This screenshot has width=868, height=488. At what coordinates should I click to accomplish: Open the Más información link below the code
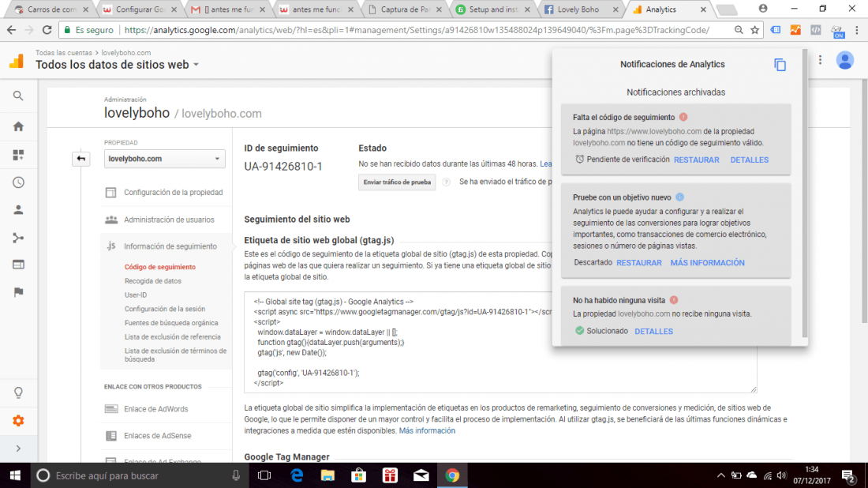(427, 431)
